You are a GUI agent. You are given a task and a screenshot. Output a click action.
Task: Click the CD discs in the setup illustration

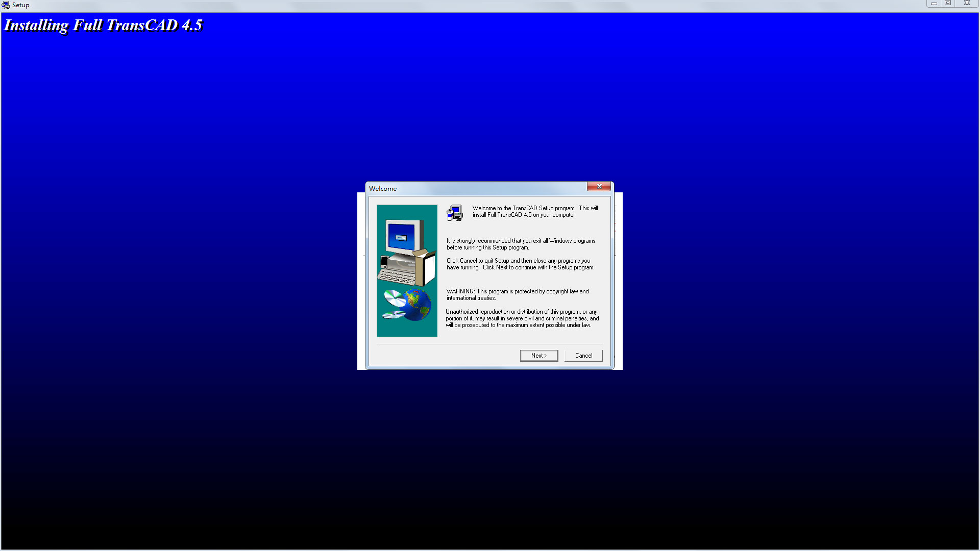coord(394,304)
